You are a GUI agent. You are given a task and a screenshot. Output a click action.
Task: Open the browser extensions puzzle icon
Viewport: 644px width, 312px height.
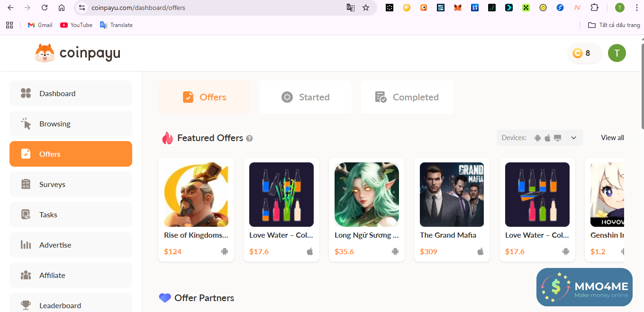tap(594, 8)
